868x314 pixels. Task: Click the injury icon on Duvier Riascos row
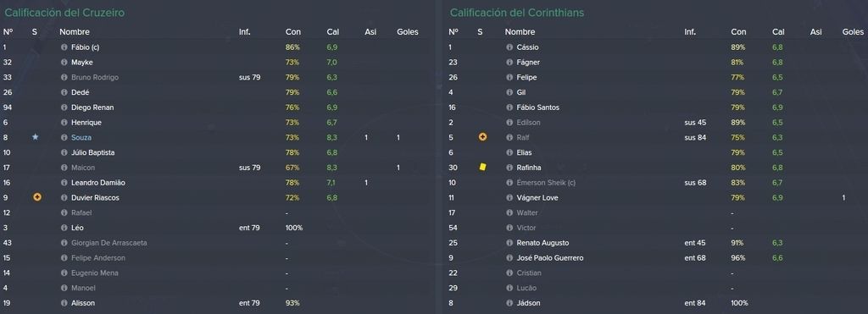(37, 197)
